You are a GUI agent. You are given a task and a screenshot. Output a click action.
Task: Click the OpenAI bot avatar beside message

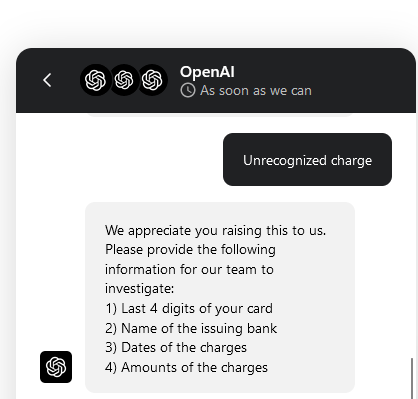point(56,367)
